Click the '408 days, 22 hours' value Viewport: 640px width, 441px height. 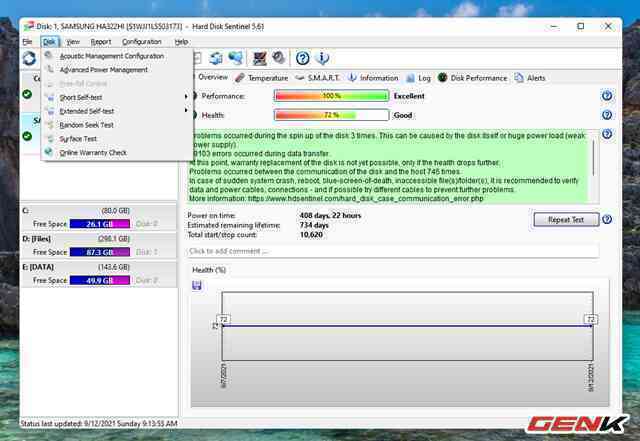330,215
